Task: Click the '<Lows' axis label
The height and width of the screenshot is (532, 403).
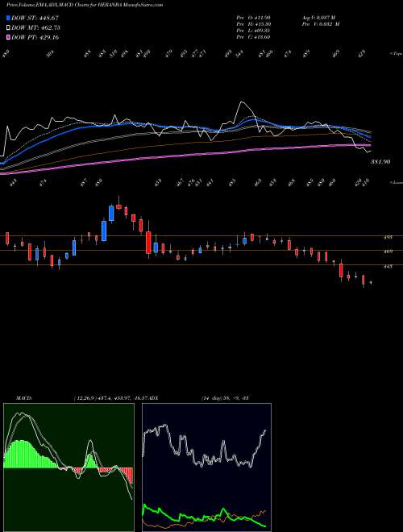Action: click(x=396, y=182)
